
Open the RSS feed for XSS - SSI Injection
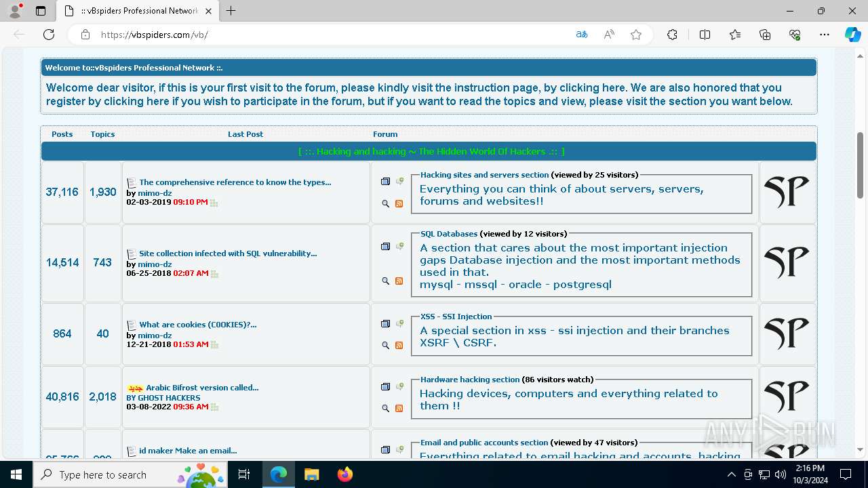(399, 345)
